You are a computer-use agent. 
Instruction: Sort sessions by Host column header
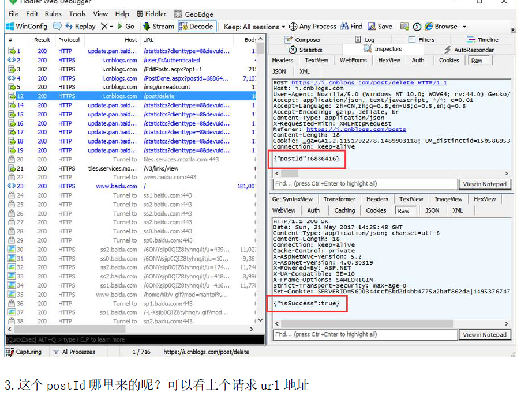[x=130, y=40]
